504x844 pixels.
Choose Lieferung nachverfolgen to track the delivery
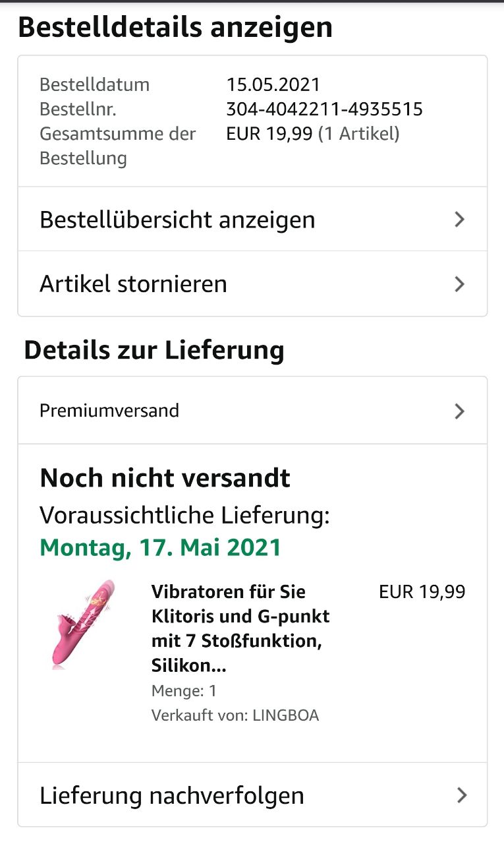(x=171, y=795)
